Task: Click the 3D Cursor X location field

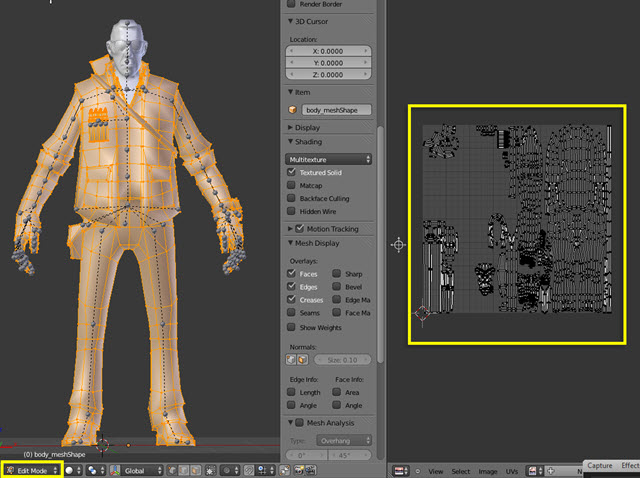Action: pos(328,50)
